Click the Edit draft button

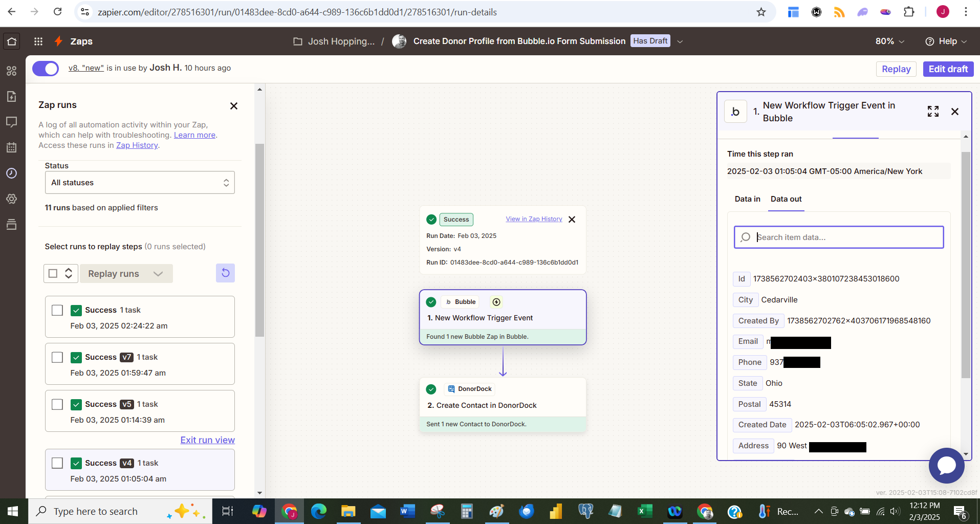(x=948, y=69)
